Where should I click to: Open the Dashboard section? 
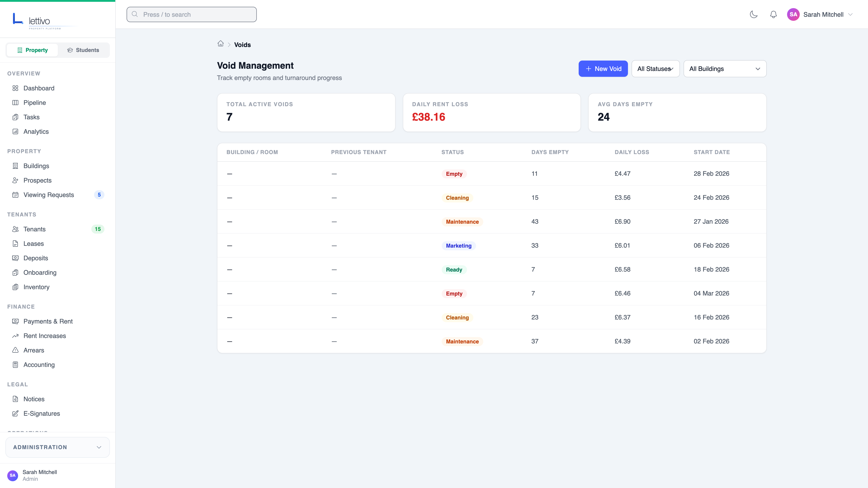[39, 88]
